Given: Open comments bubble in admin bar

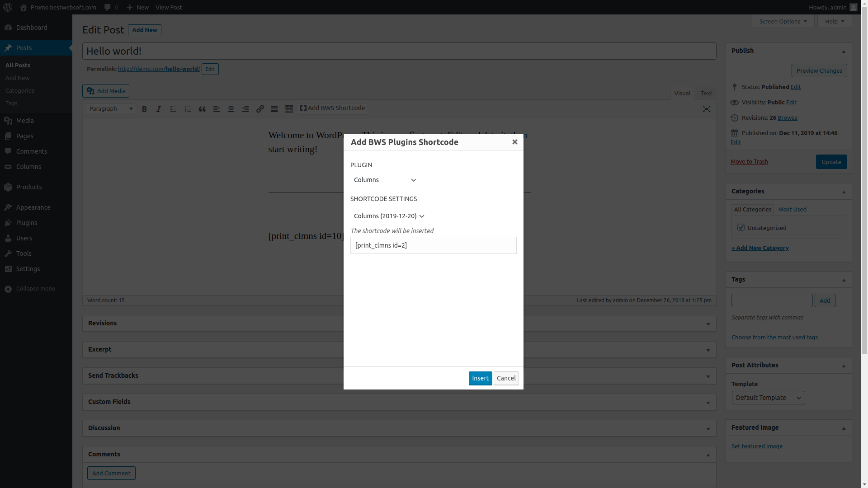Looking at the screenshot, I should (x=111, y=7).
